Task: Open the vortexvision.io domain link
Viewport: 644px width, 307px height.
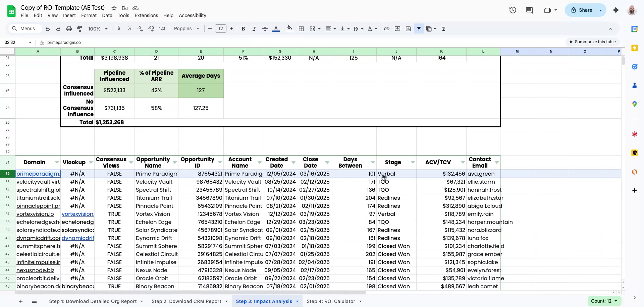Action: click(x=35, y=214)
